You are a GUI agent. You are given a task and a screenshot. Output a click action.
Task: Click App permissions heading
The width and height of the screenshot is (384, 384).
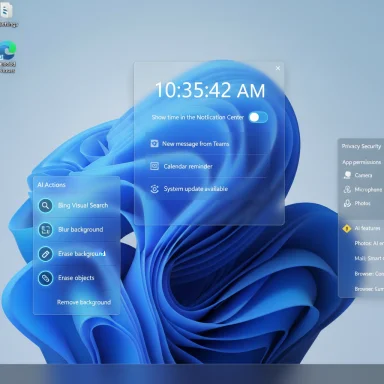(x=361, y=162)
